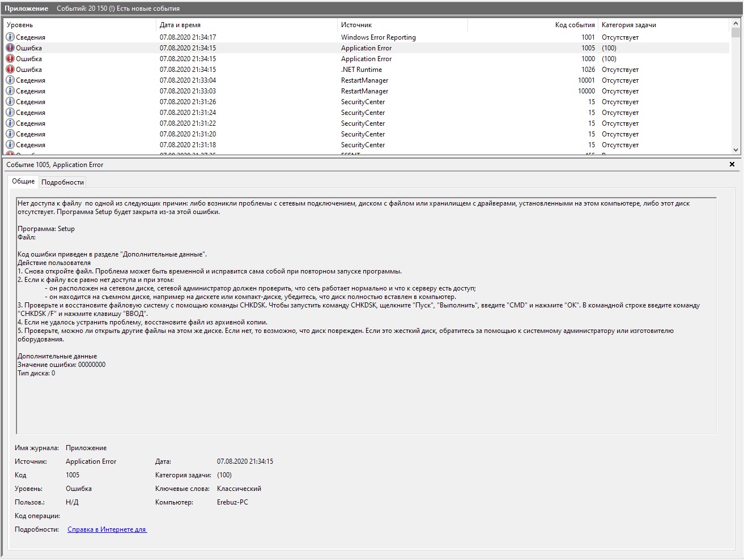
Task: Click info icon of SecurityCenter 21:31:22 event
Action: tap(10, 123)
